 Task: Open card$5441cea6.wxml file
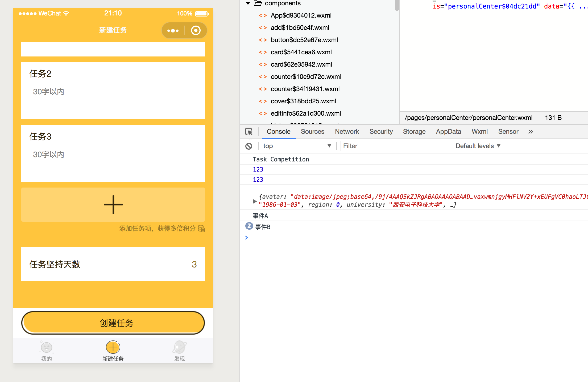pyautogui.click(x=301, y=52)
